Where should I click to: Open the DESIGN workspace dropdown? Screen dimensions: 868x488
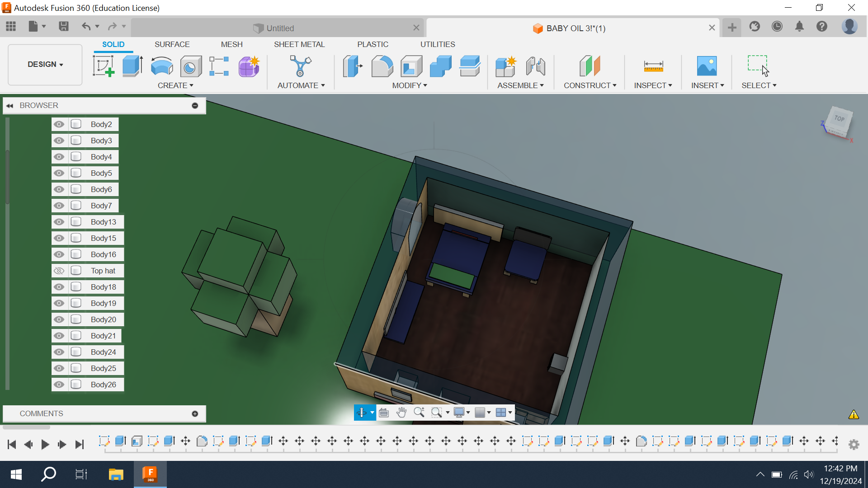[x=45, y=65]
